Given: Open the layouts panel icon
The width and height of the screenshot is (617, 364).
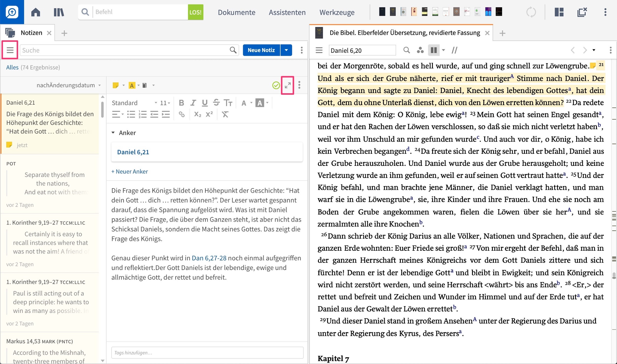Looking at the screenshot, I should click(559, 12).
